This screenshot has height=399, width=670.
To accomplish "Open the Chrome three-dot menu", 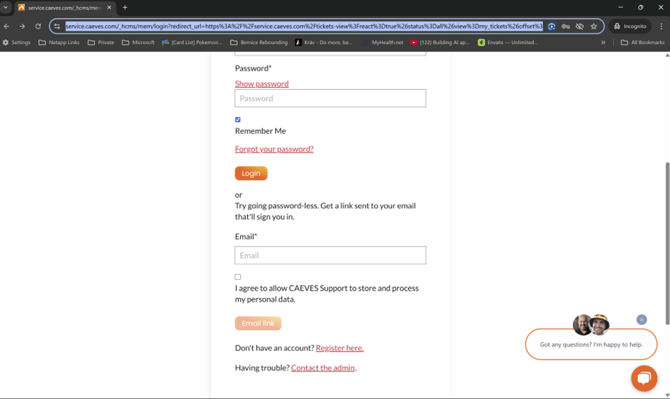I will [661, 26].
